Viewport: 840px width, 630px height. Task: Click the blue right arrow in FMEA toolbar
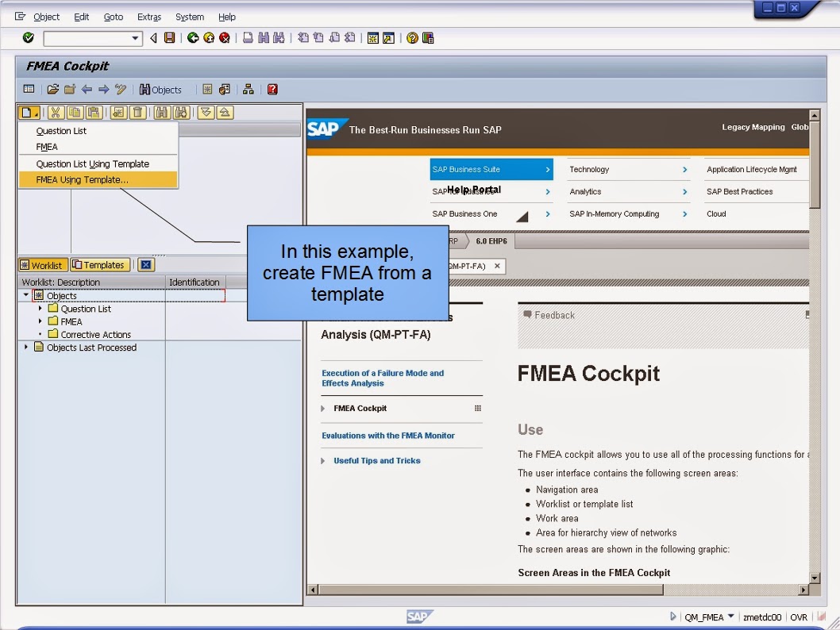[103, 89]
